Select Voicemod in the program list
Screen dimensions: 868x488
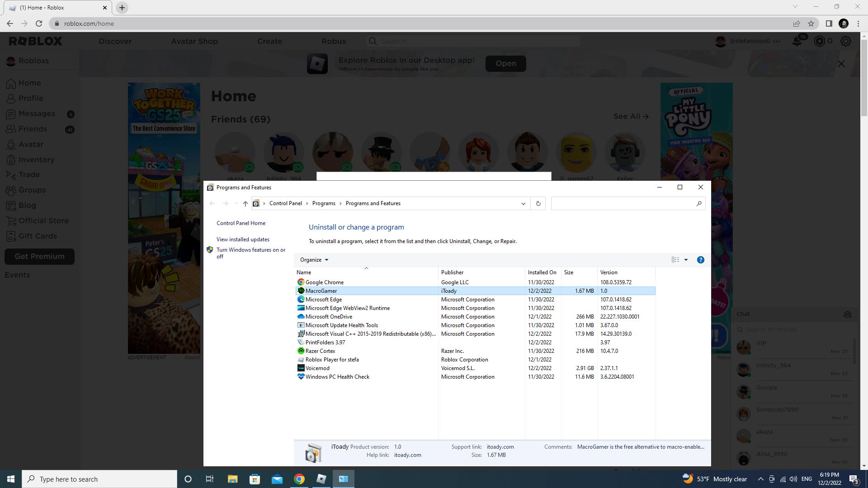point(317,368)
